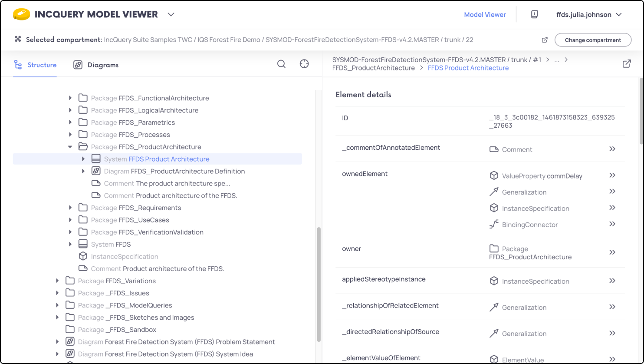This screenshot has width=644, height=364.
Task: Click the compartment icon beside Selected compartment
Action: pos(18,40)
